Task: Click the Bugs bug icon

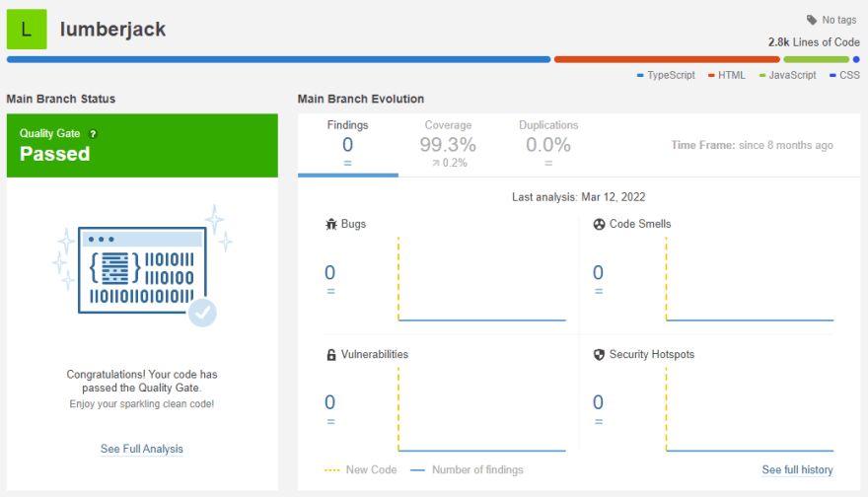Action: pos(331,224)
